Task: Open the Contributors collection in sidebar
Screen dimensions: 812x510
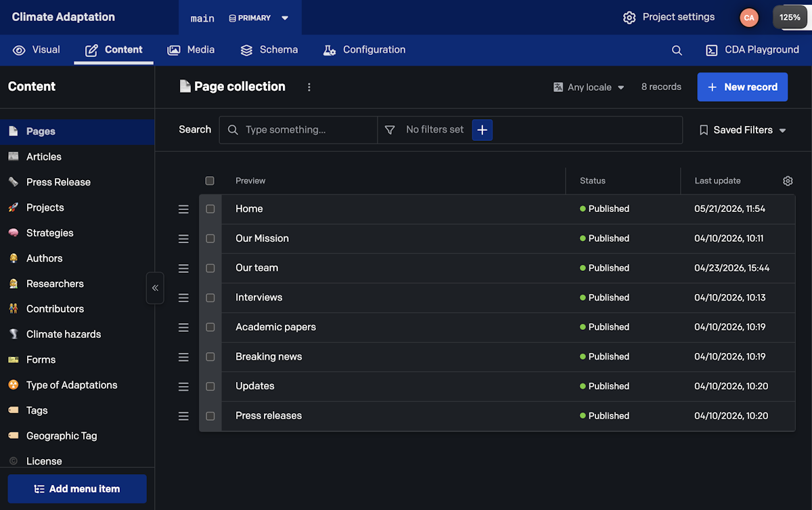Action: click(x=77, y=309)
